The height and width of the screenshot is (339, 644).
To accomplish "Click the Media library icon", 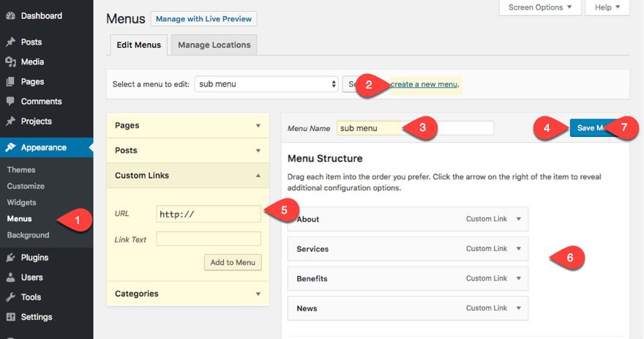I will (10, 62).
